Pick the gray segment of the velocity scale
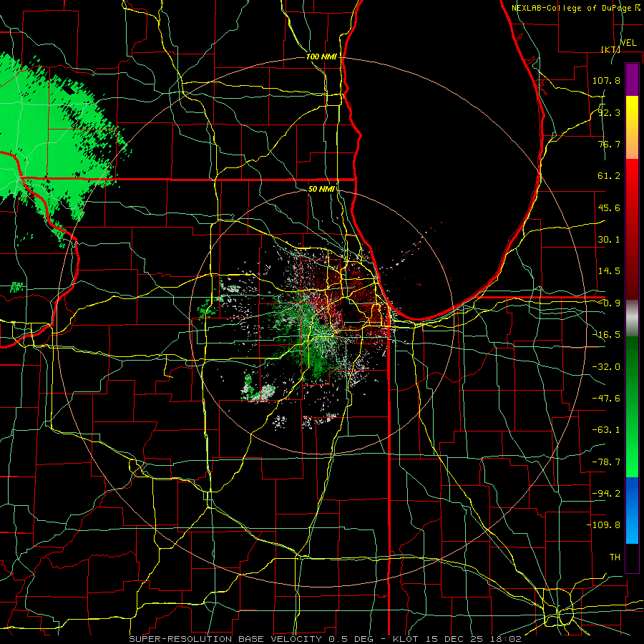Image resolution: width=644 pixels, height=644 pixels. pos(632,318)
